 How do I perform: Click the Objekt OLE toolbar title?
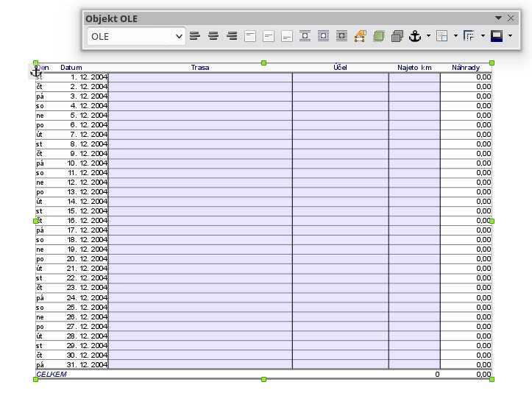111,18
